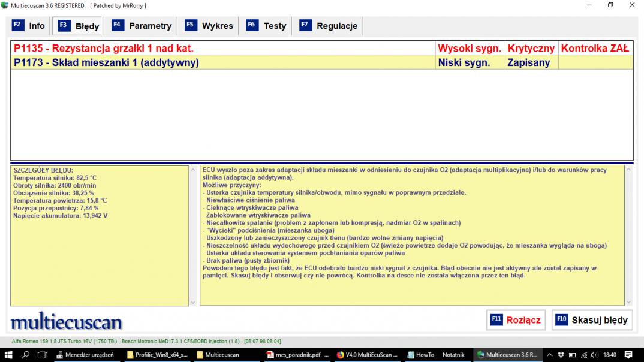
Task: Switch to Profilic_Win8_x64 taskbar folder
Action: click(x=158, y=355)
